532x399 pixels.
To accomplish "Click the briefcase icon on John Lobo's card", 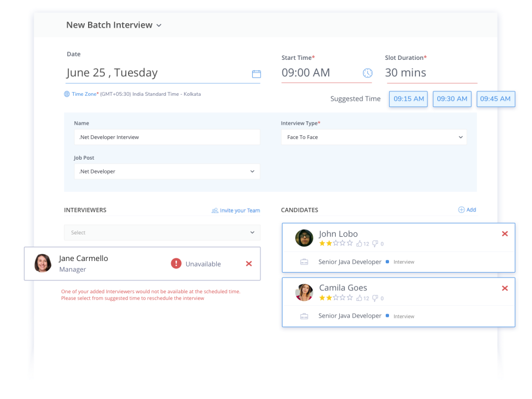I will pyautogui.click(x=304, y=261).
